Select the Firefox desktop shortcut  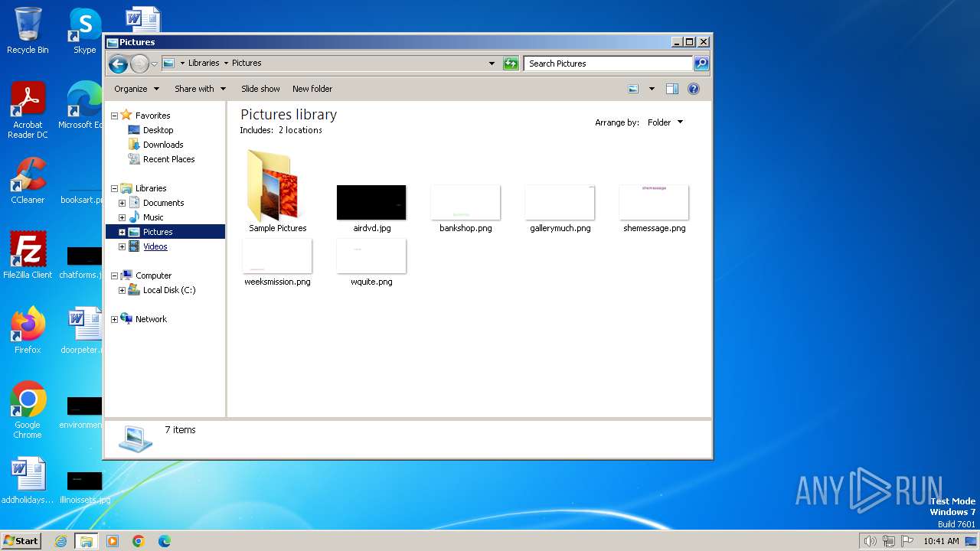point(28,330)
